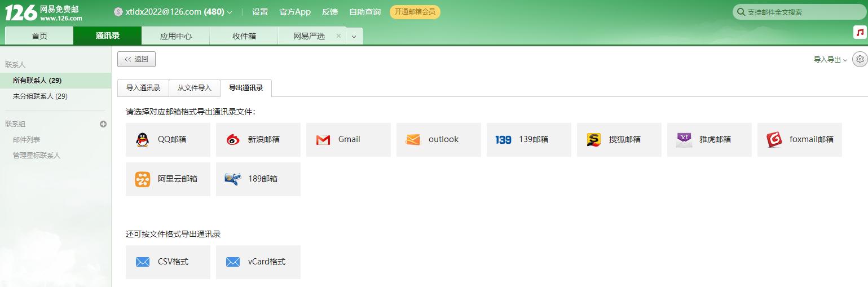868x287 pixels.
Task: Select the 139邮箱 export icon
Action: pos(503,140)
